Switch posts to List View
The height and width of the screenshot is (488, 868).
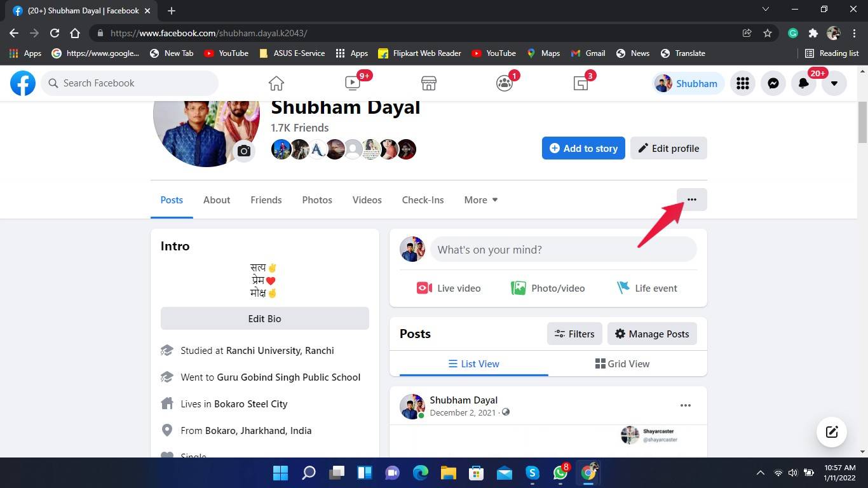click(473, 363)
